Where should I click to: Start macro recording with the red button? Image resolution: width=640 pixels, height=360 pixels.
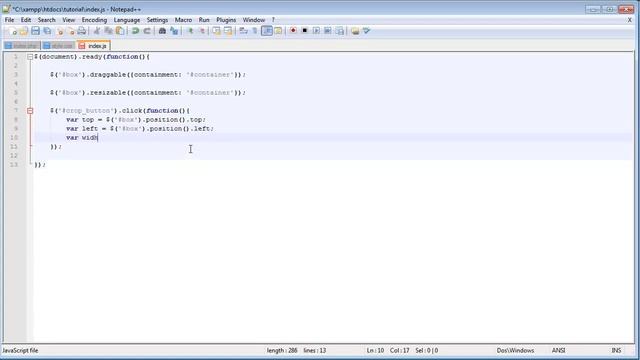pos(293,31)
